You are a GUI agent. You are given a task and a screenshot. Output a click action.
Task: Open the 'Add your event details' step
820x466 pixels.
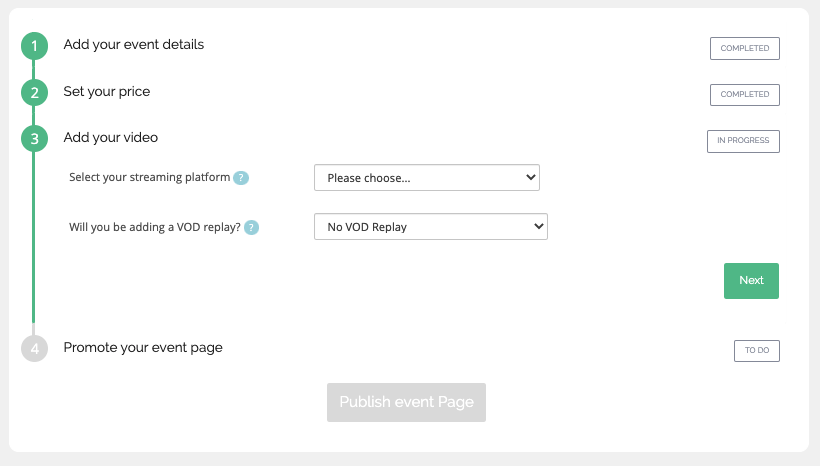click(134, 44)
